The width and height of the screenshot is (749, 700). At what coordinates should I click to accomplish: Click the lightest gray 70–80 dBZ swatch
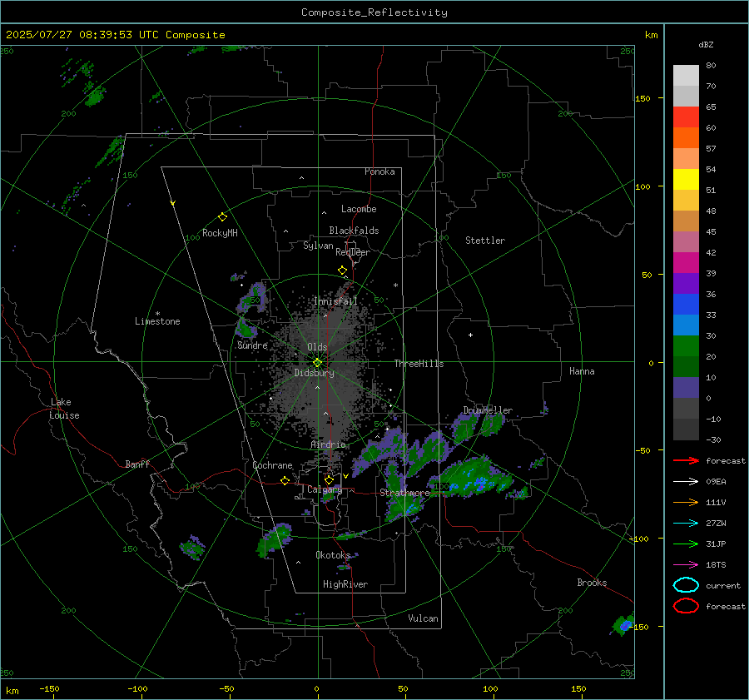(x=686, y=76)
